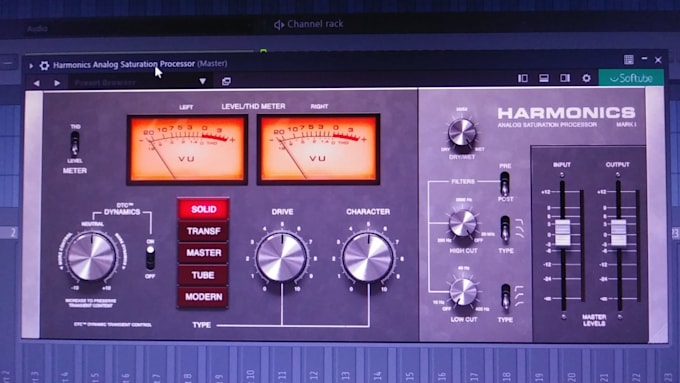Select the MASTER saturation type

[x=203, y=253]
